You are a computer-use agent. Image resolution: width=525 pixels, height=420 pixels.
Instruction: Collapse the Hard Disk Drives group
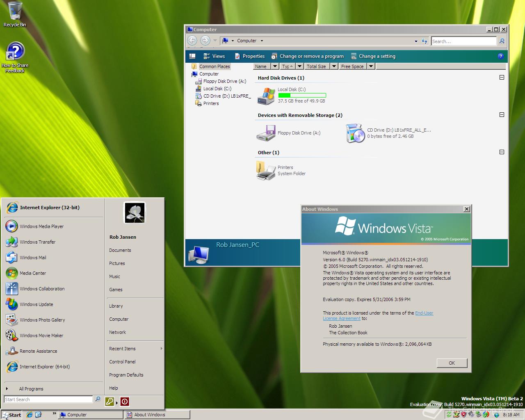coord(502,77)
